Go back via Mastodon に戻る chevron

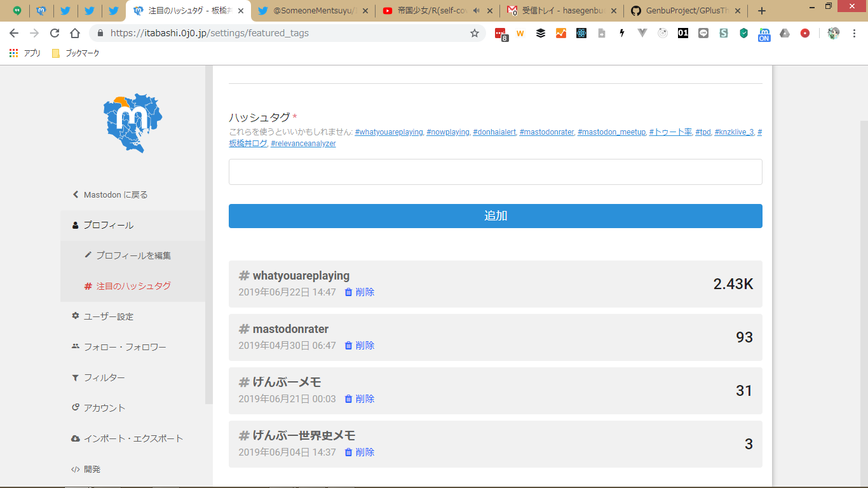[x=76, y=195]
